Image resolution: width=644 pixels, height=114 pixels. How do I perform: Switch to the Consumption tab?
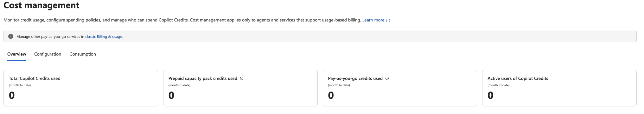(83, 54)
